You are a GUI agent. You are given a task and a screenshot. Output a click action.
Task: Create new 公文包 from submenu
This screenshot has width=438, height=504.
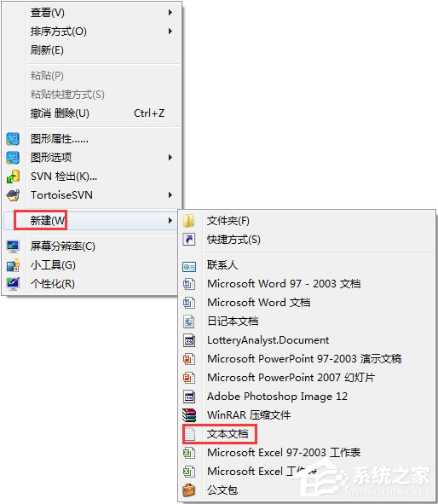tap(307, 490)
